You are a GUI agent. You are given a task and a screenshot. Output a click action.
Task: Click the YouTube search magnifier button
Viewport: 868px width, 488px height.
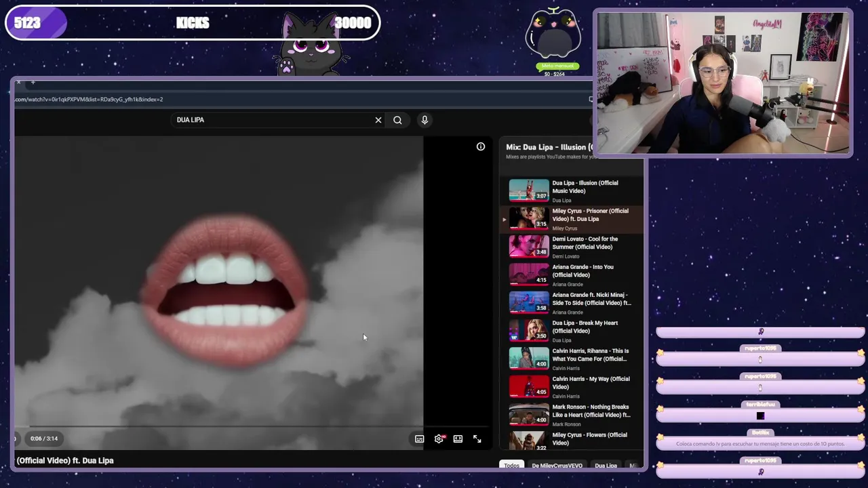pyautogui.click(x=397, y=120)
